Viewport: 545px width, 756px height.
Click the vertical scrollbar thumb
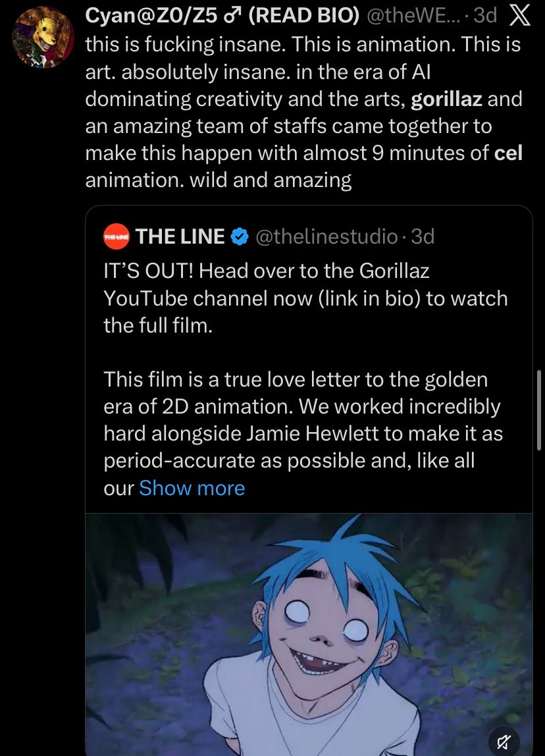point(540,410)
